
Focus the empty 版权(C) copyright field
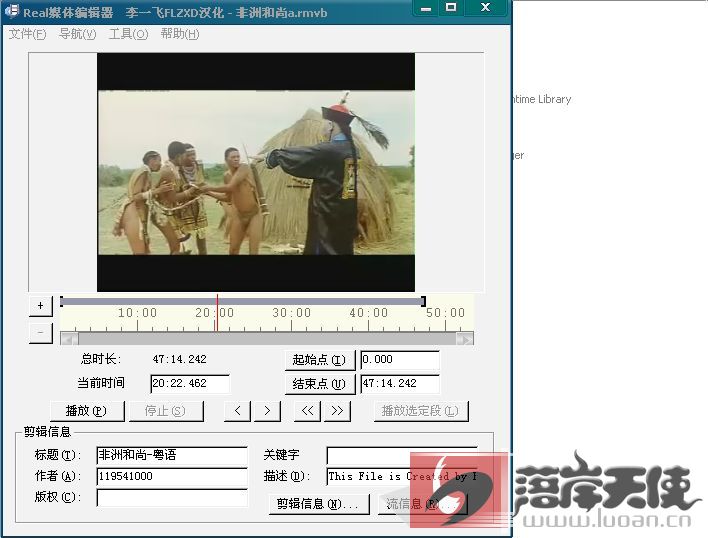tap(172, 497)
